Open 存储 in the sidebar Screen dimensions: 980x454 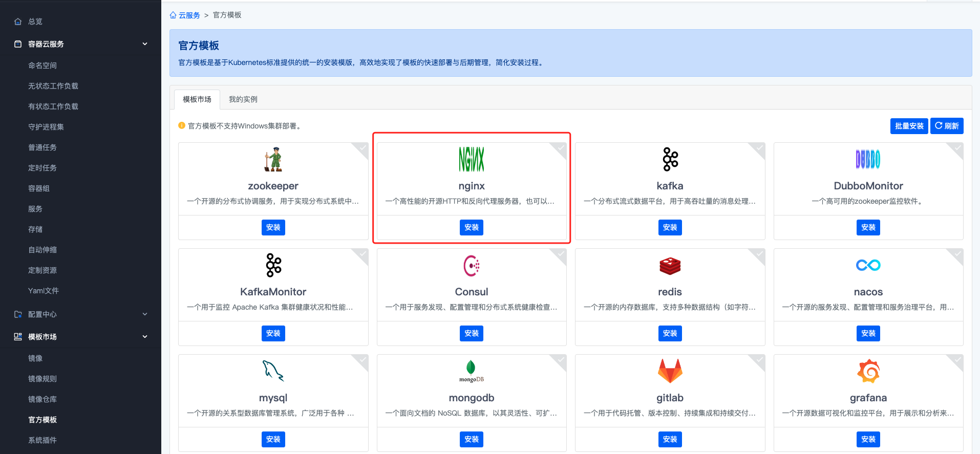[35, 229]
